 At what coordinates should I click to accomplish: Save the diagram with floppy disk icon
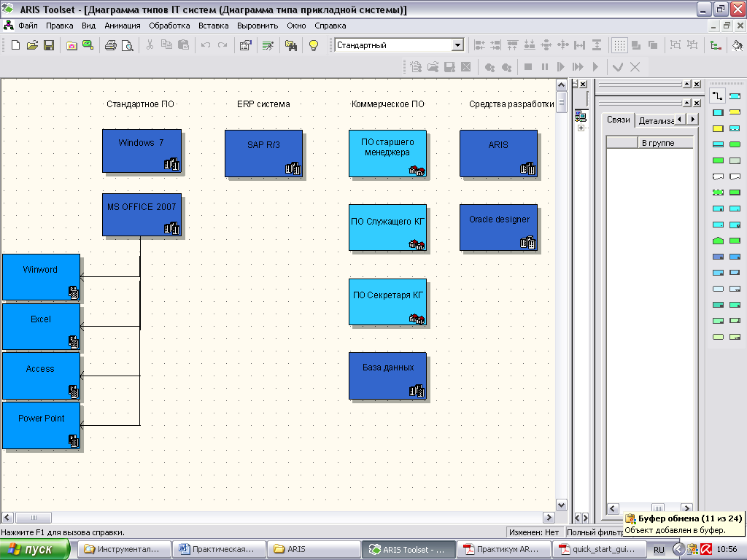[x=49, y=45]
